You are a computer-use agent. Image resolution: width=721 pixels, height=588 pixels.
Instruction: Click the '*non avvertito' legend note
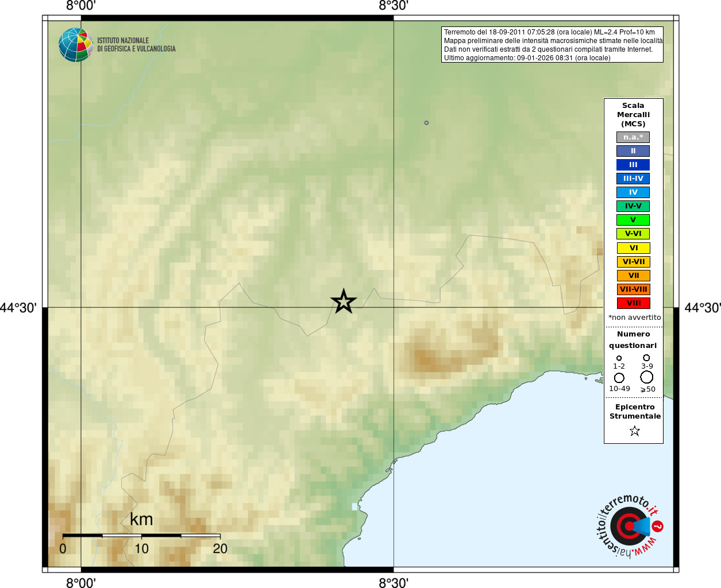(634, 318)
